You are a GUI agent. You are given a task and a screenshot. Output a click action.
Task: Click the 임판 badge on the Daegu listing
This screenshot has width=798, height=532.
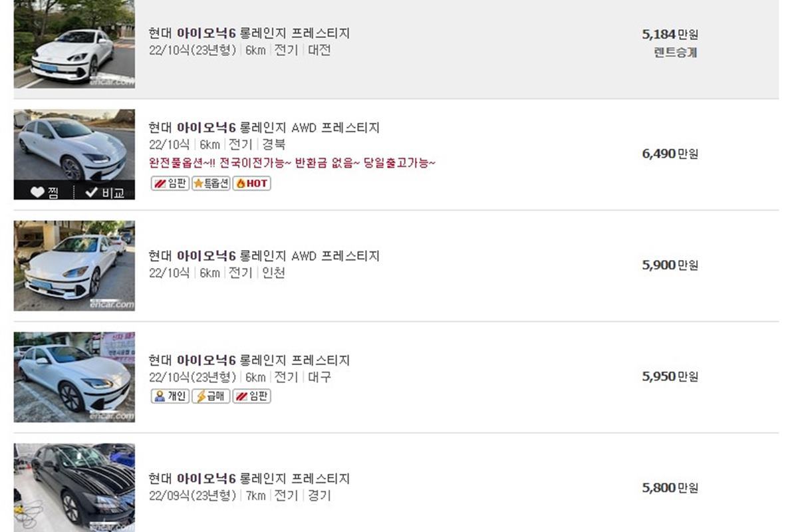point(251,395)
